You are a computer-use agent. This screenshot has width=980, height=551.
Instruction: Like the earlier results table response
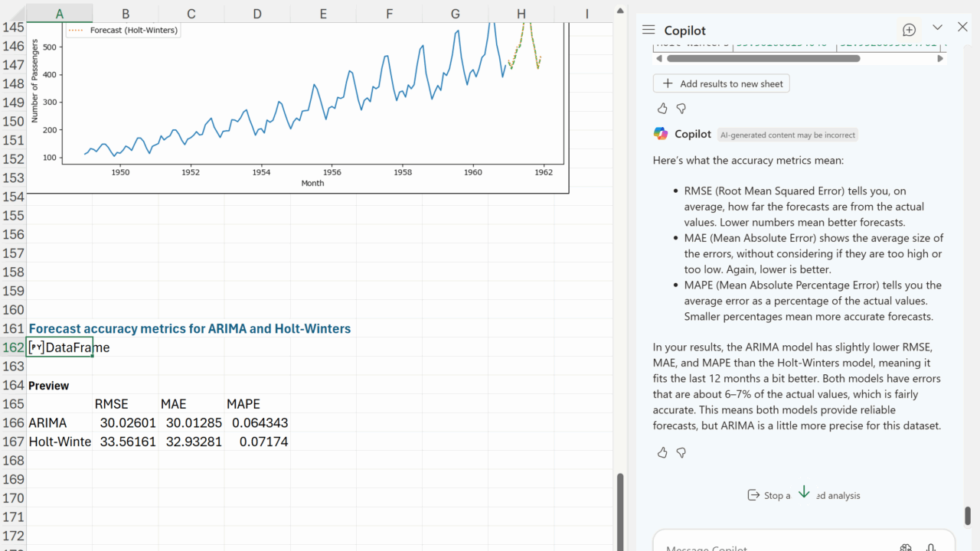pyautogui.click(x=662, y=109)
